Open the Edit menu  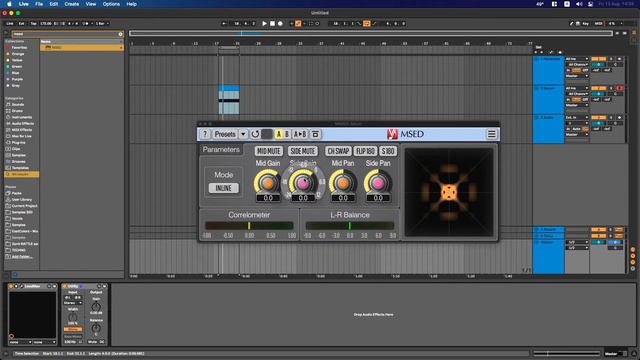coord(53,4)
